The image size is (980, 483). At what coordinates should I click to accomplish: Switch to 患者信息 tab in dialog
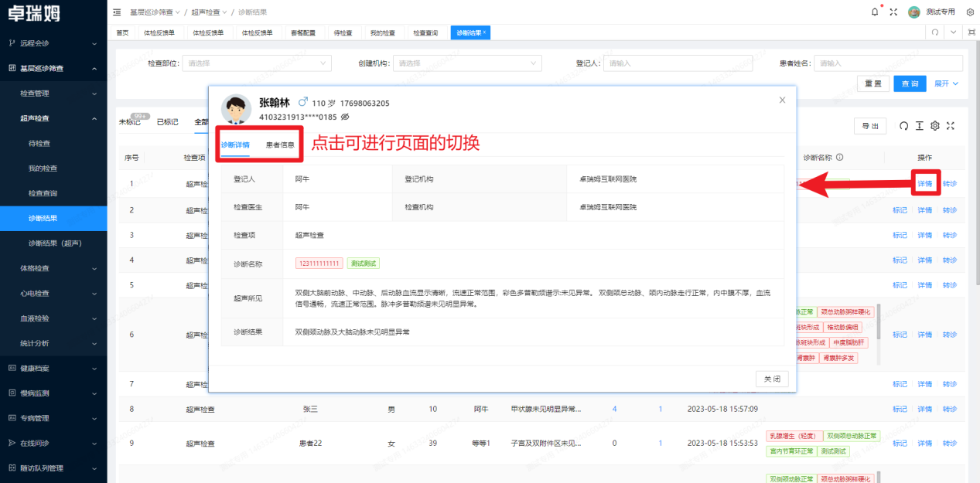(x=280, y=145)
